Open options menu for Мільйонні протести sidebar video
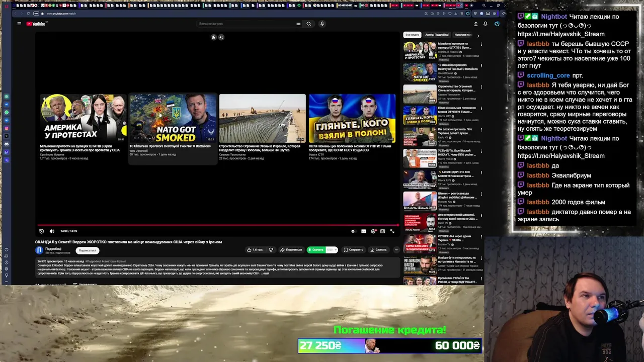Screen dimensions: 644x362 tap(481, 44)
